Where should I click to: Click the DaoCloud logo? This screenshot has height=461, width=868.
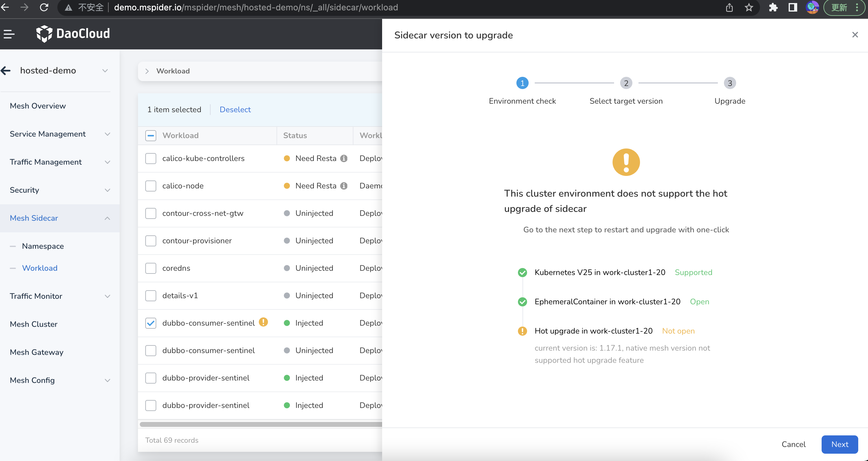click(73, 34)
